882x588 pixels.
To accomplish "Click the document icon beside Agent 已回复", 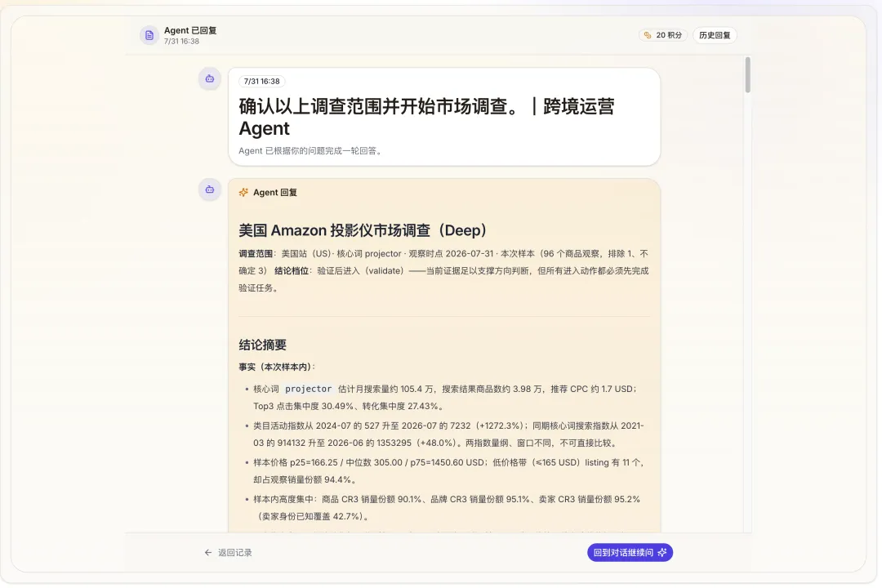I will tap(149, 35).
